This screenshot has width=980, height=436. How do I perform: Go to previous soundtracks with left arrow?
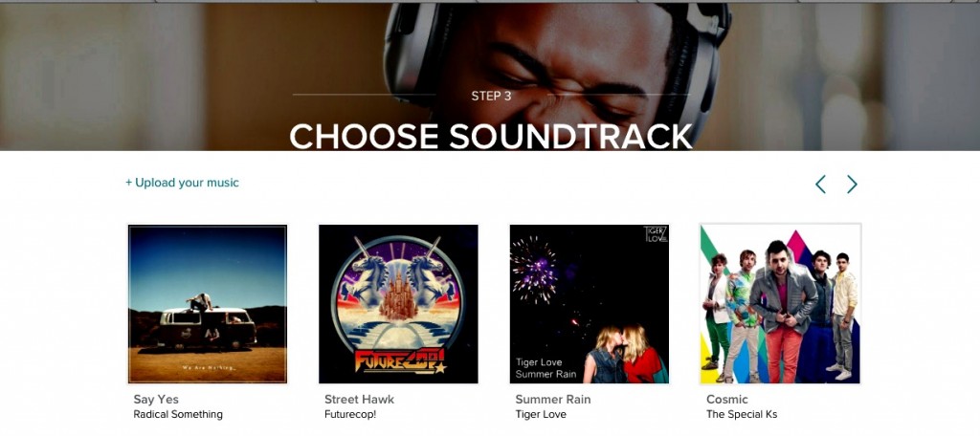(820, 185)
